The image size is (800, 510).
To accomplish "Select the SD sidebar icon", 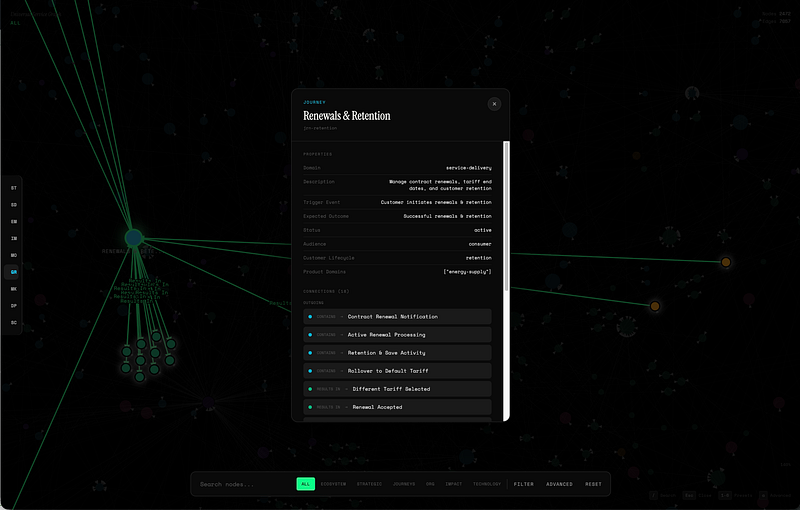I will point(14,205).
